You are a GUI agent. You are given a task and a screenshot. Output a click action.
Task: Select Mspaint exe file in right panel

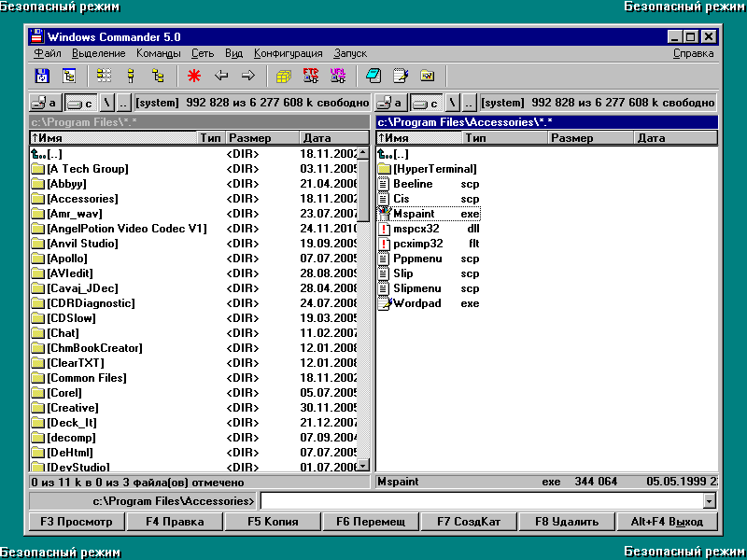(x=429, y=214)
